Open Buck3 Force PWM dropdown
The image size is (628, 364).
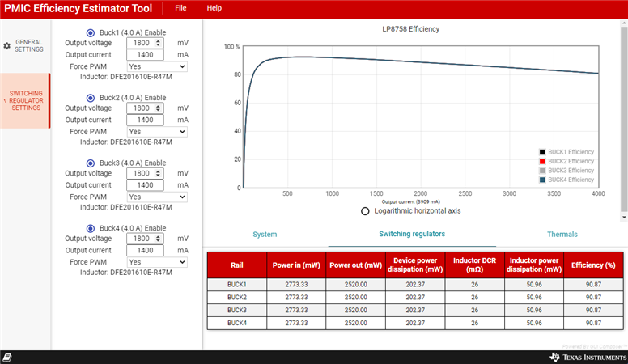pos(157,197)
